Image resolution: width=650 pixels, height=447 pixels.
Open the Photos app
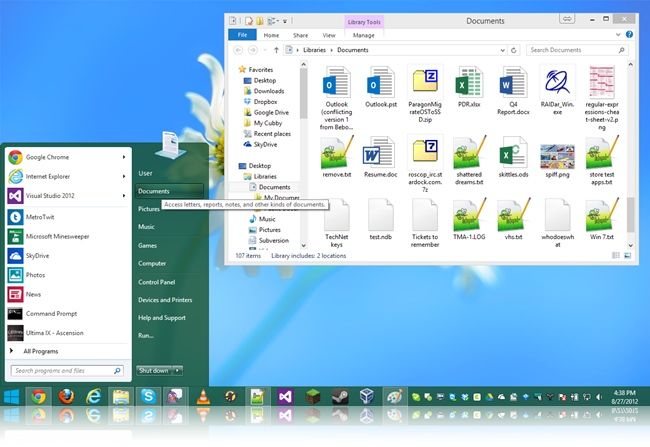tap(68, 275)
